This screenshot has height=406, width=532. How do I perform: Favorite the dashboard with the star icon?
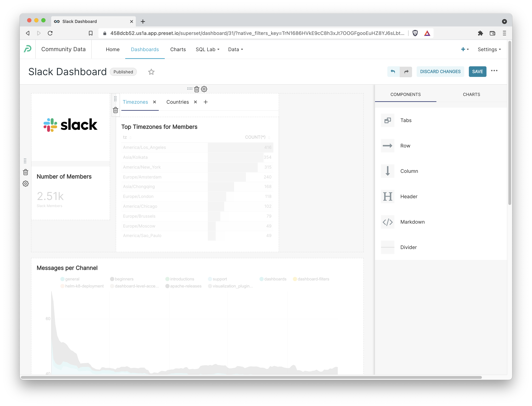pyautogui.click(x=151, y=72)
